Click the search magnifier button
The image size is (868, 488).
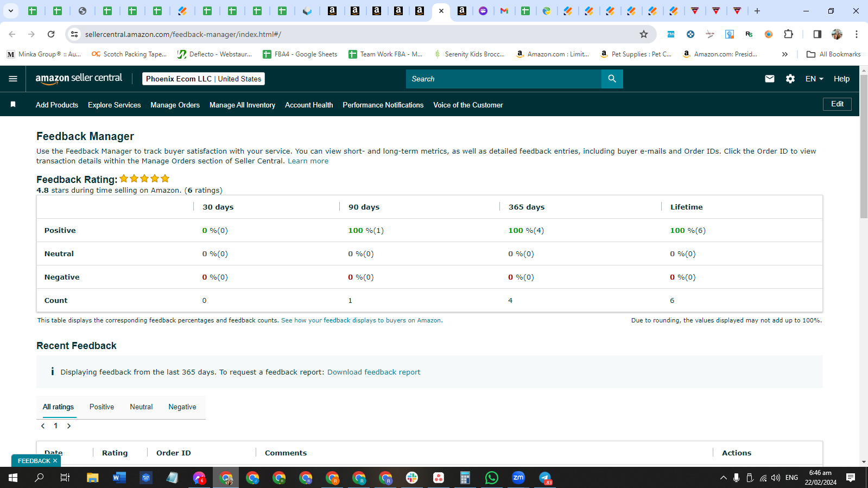[612, 79]
